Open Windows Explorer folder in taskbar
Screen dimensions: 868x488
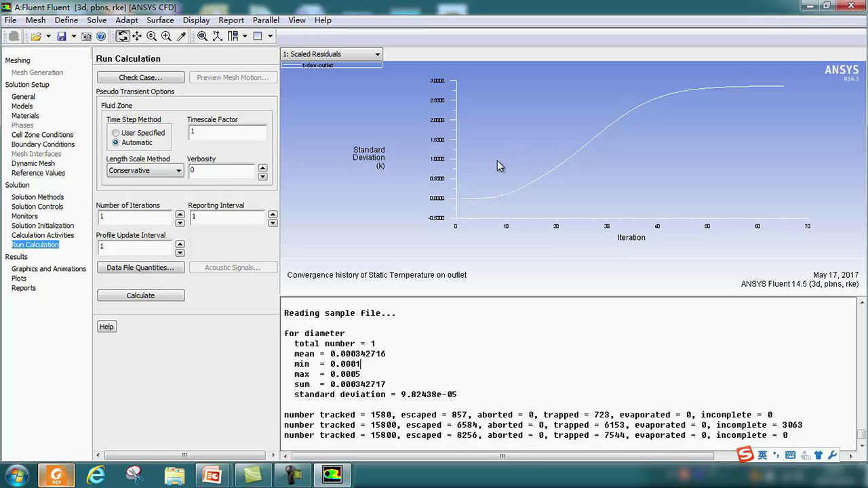(174, 475)
